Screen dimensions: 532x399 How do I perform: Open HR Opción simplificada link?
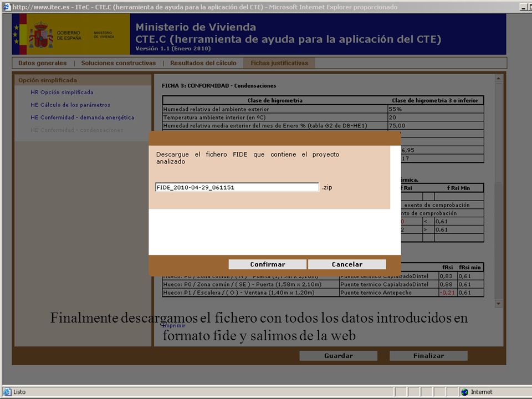point(62,93)
